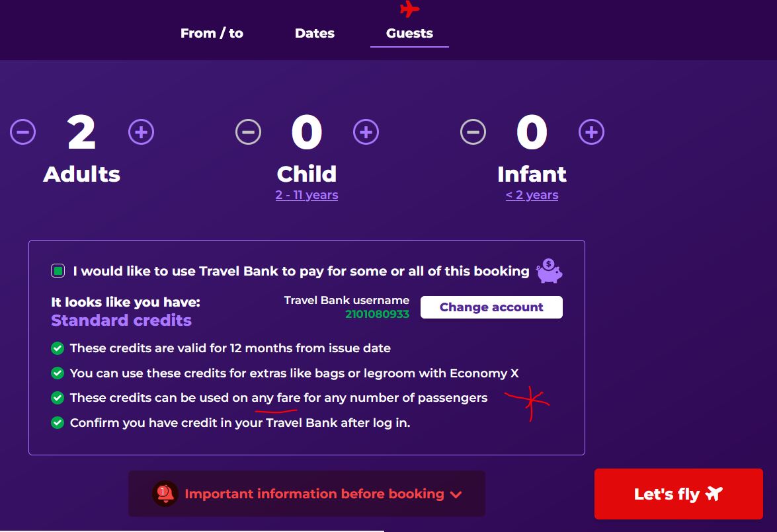Click the Change account button
The image size is (777, 532).
coord(491,307)
